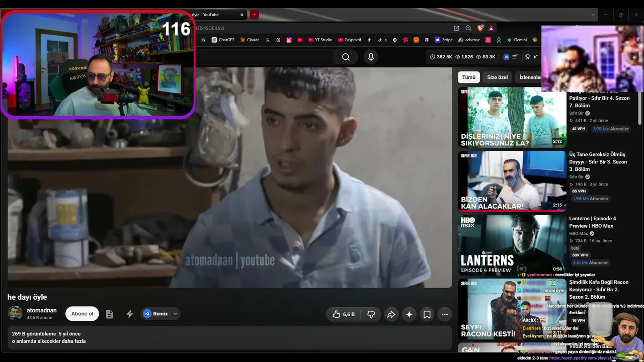Open the Lanterns Episode 4 Preview thumbnail

(x=512, y=245)
